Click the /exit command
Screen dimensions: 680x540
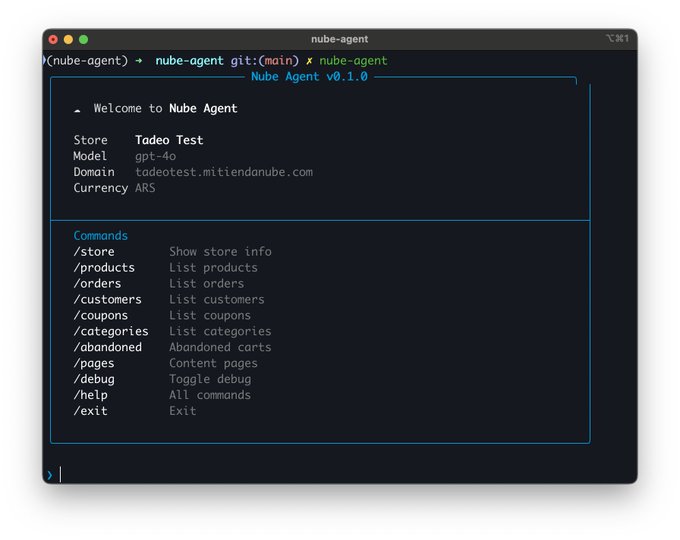91,411
